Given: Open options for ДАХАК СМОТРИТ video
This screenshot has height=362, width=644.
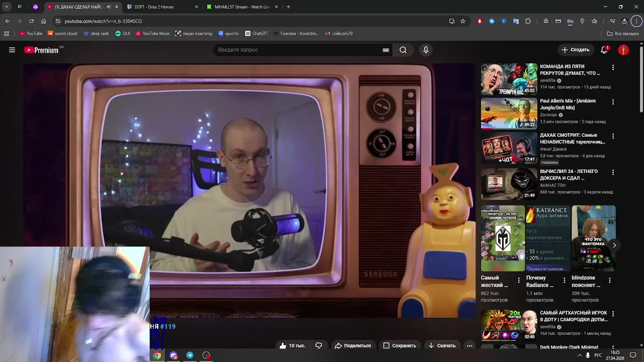Looking at the screenshot, I should pyautogui.click(x=613, y=136).
